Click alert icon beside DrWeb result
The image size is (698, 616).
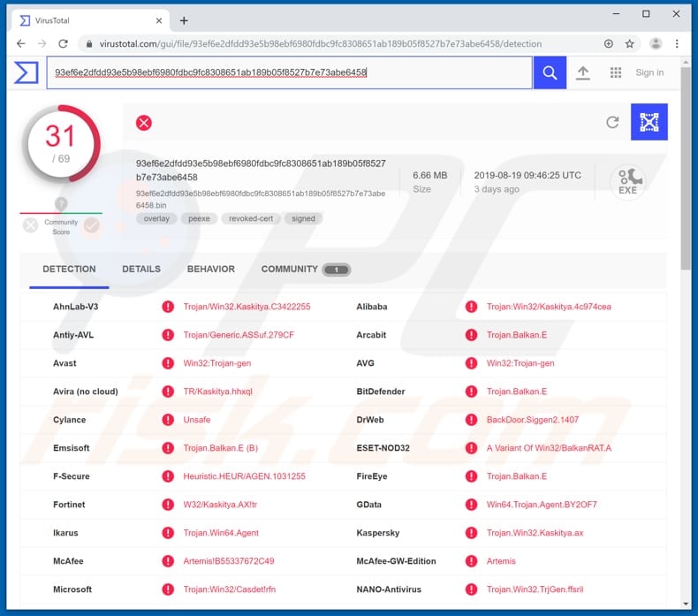click(472, 420)
